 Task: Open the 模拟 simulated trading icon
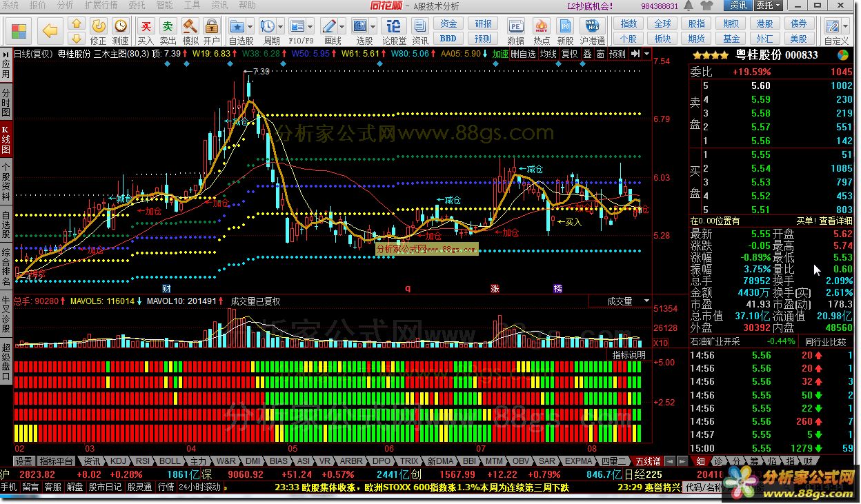coord(190,26)
